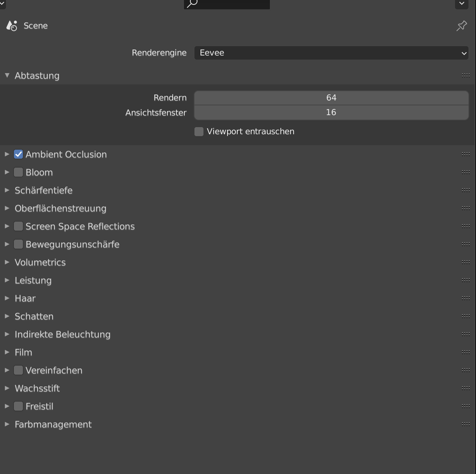Toggle the pin icon beside Scene
The width and height of the screenshot is (476, 474).
[x=461, y=25]
